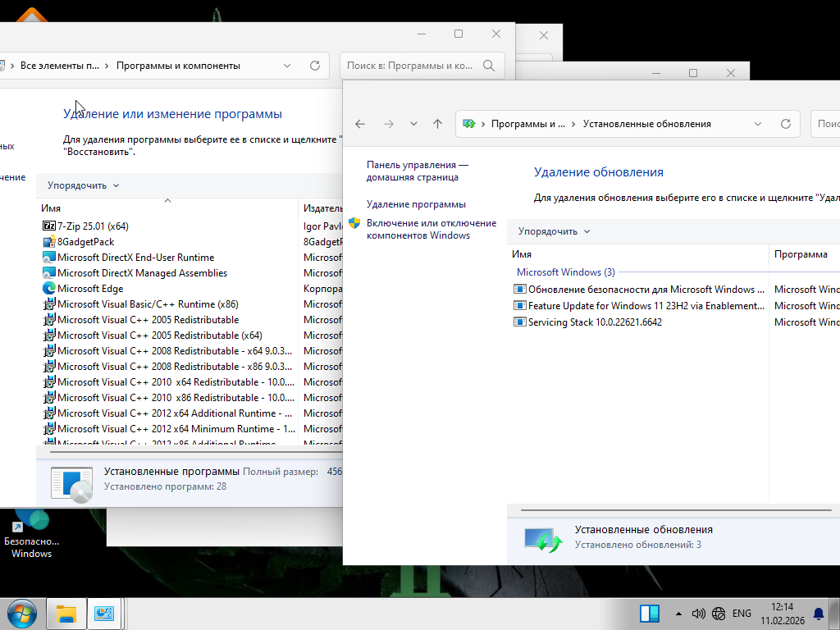Collapse the Microsoft Windows (3) group

pyautogui.click(x=565, y=272)
